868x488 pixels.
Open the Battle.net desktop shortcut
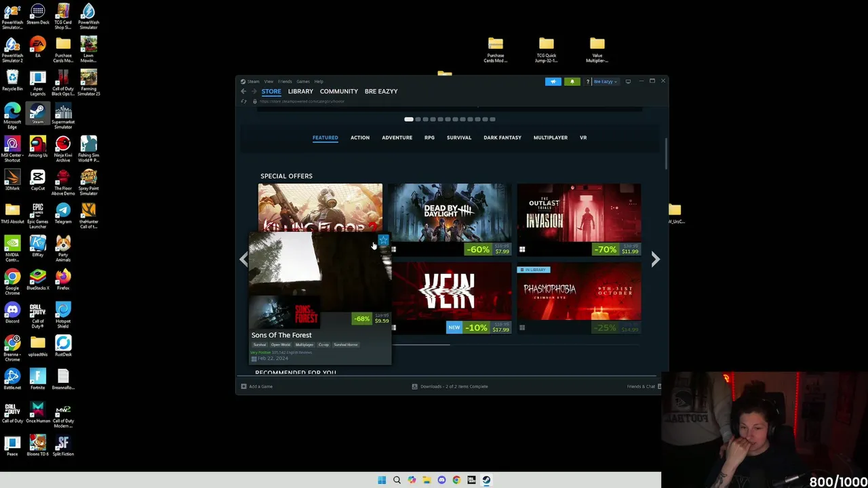[12, 380]
